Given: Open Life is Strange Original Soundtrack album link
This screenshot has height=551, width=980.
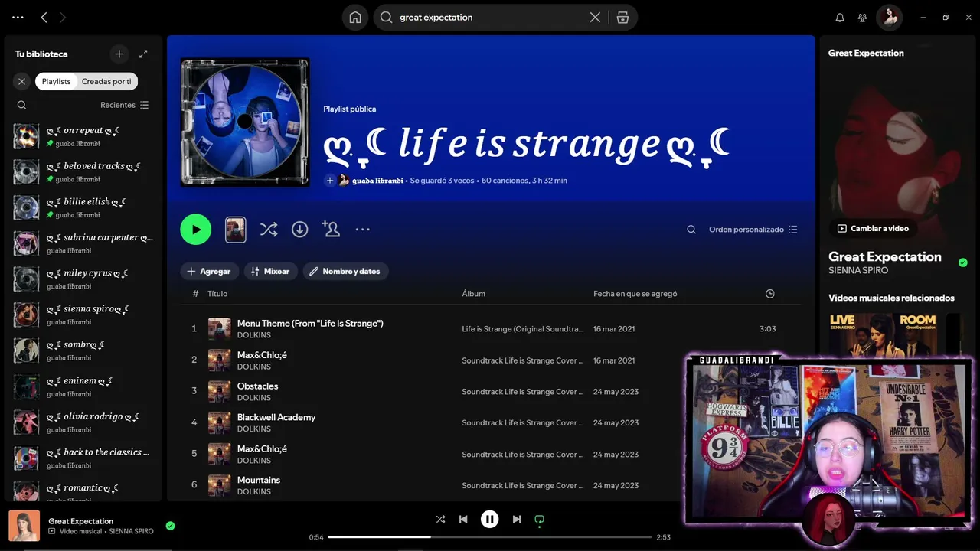Looking at the screenshot, I should pyautogui.click(x=522, y=329).
